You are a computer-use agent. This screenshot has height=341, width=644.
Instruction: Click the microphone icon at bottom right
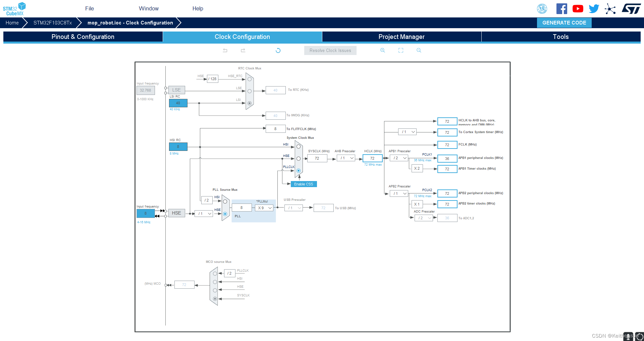click(x=628, y=336)
